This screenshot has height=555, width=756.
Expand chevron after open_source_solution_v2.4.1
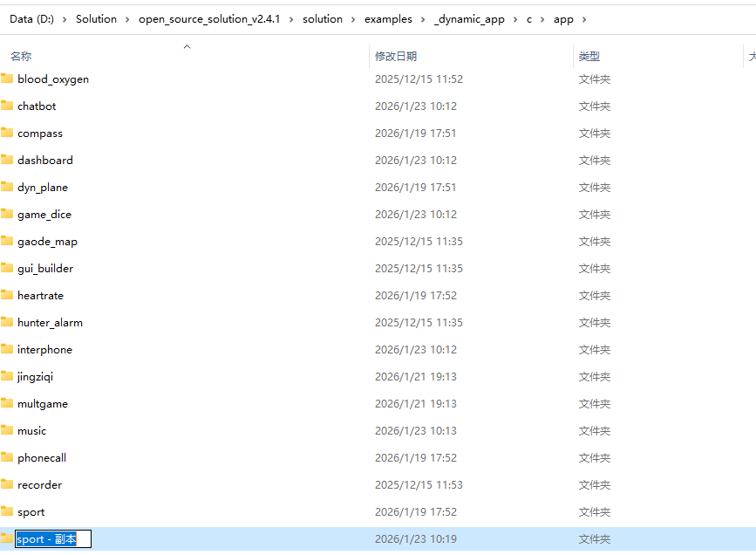pyautogui.click(x=291, y=19)
